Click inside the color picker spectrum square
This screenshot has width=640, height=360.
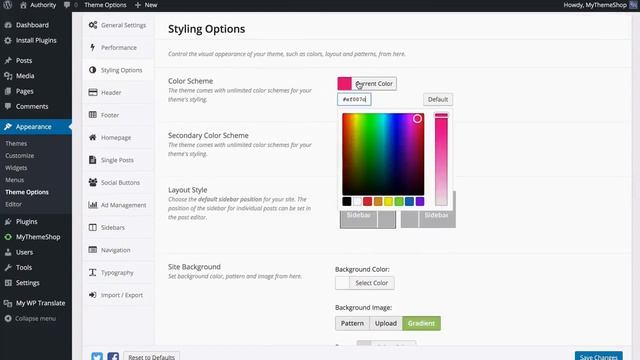tap(383, 154)
